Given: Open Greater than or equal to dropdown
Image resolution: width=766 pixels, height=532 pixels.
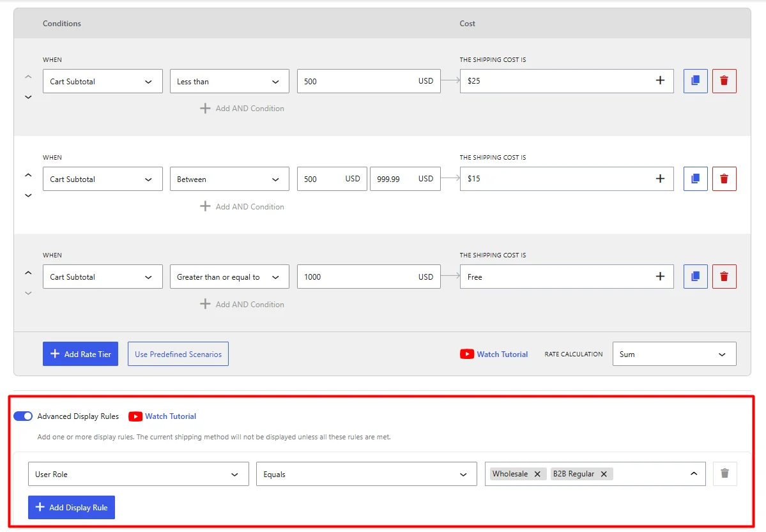Looking at the screenshot, I should point(229,277).
